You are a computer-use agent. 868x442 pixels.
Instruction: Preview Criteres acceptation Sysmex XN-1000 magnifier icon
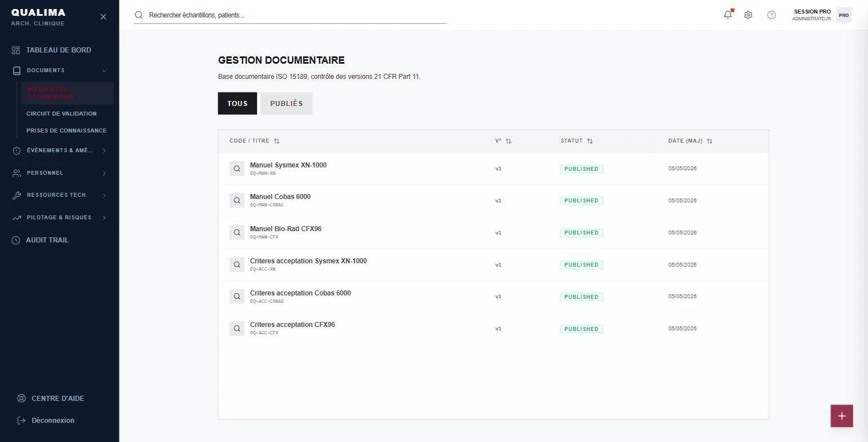click(x=237, y=264)
